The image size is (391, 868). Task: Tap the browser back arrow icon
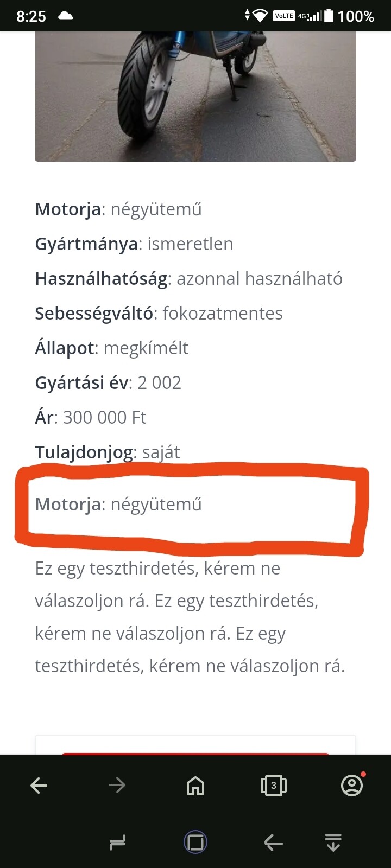pyautogui.click(x=39, y=785)
